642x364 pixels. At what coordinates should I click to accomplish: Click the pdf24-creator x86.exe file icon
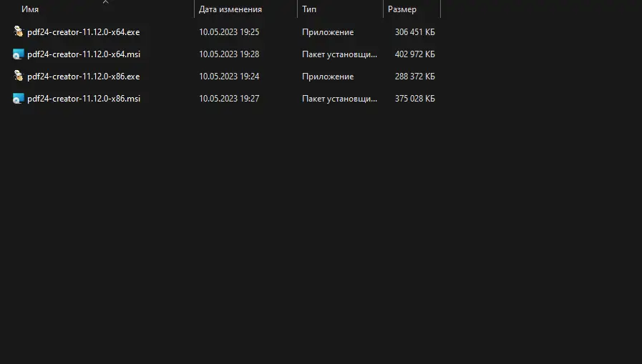pos(19,77)
